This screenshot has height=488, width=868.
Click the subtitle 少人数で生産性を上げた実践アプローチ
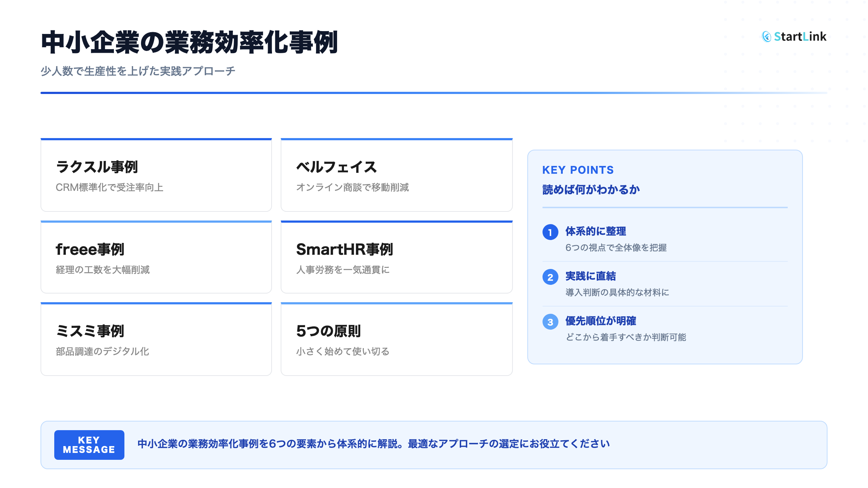tap(138, 71)
